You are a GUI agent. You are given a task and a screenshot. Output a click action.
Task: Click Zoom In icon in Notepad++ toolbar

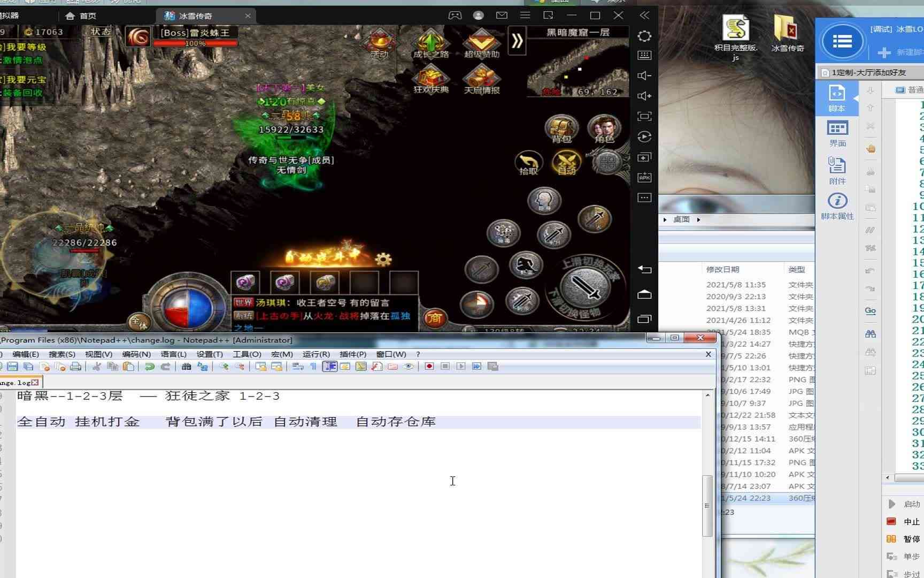(224, 367)
